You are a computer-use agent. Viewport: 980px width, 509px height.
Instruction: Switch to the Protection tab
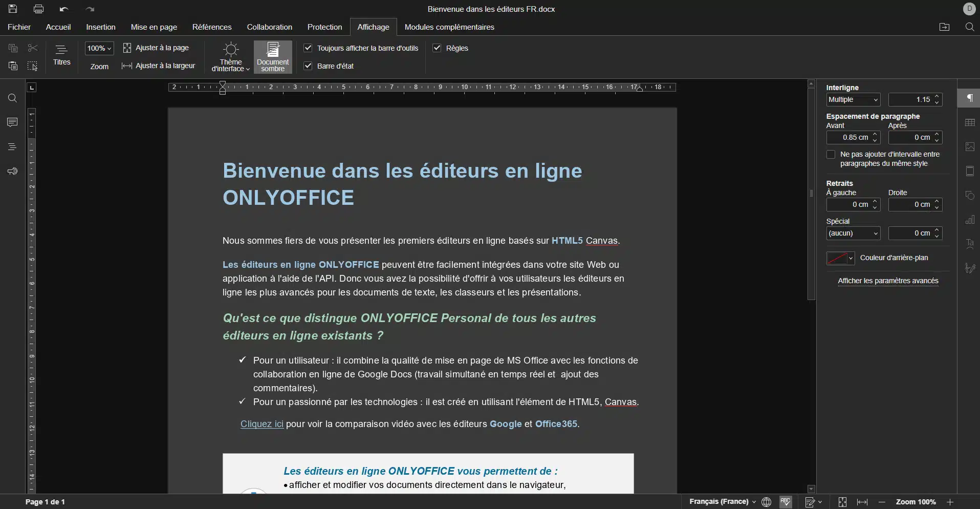pos(324,27)
